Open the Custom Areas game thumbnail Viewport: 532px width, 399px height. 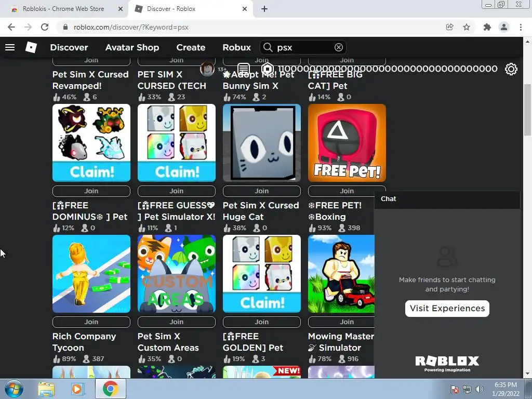[177, 274]
